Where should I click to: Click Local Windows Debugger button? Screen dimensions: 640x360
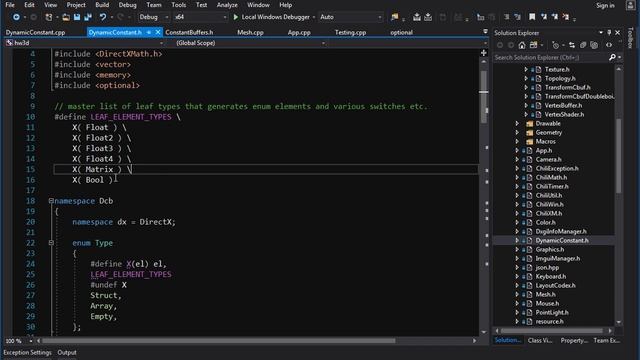tap(271, 17)
